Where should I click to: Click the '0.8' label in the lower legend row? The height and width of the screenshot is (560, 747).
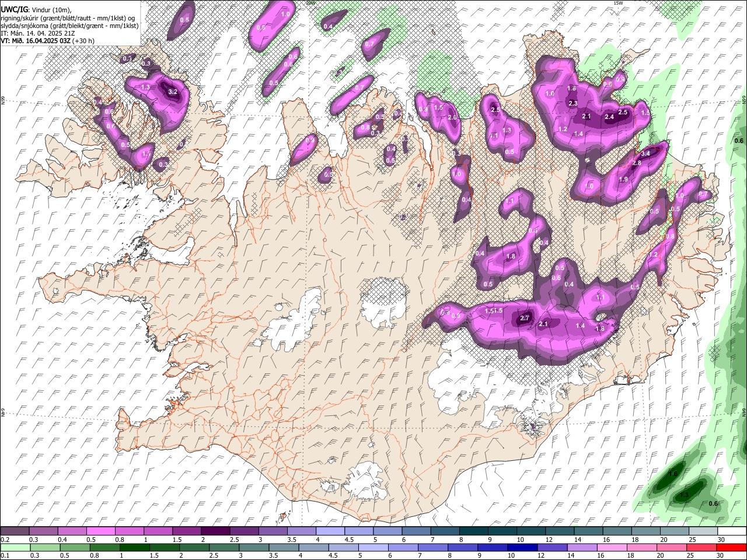point(94,556)
